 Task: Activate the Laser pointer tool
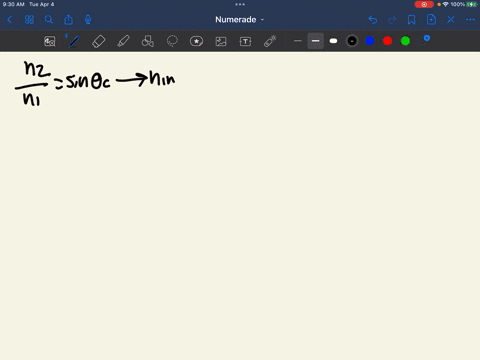(x=270, y=41)
